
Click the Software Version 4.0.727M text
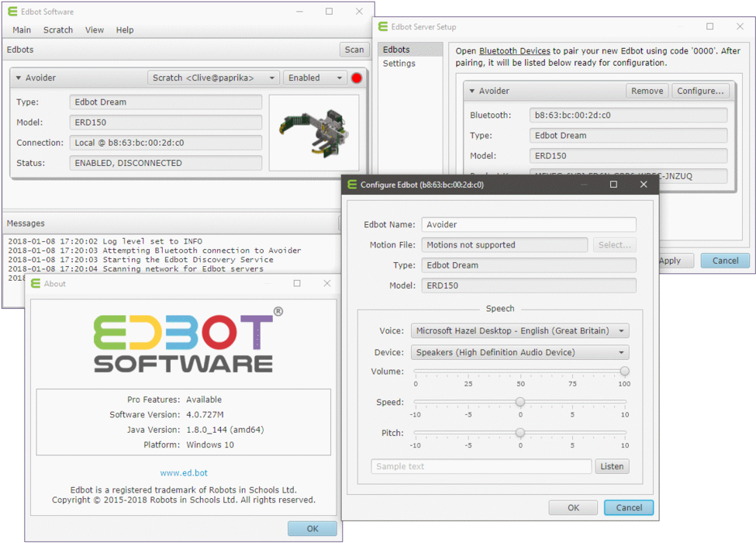(x=205, y=415)
